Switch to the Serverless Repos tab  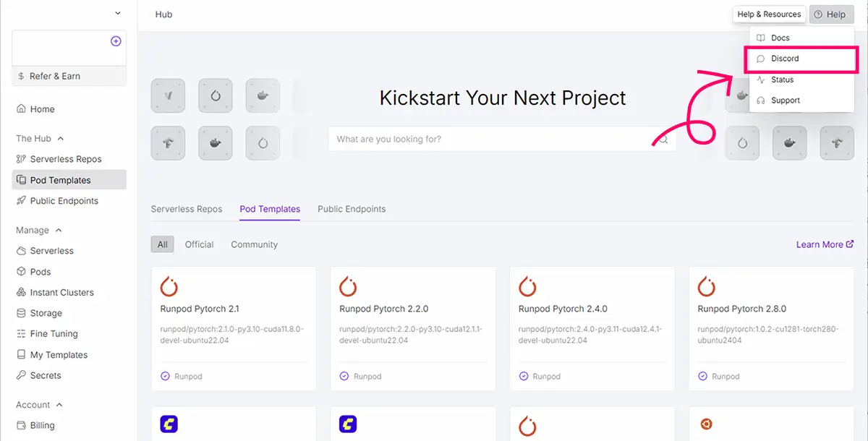pyautogui.click(x=187, y=209)
